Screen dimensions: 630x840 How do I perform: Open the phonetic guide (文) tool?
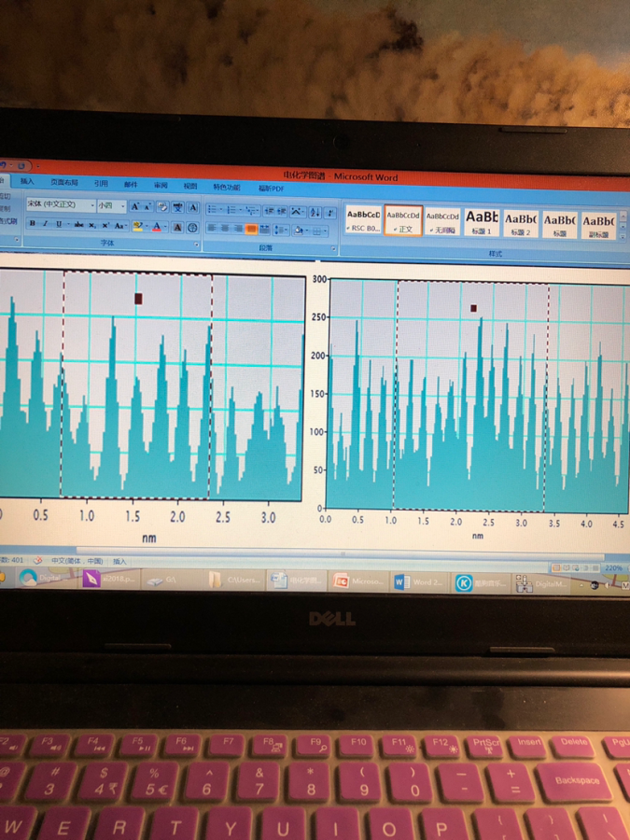178,207
